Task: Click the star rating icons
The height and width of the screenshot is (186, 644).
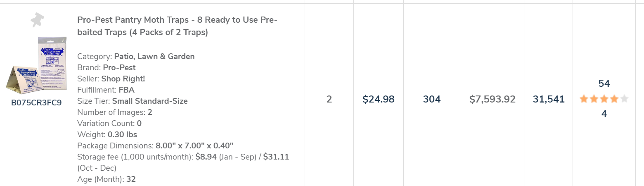Action: [604, 99]
